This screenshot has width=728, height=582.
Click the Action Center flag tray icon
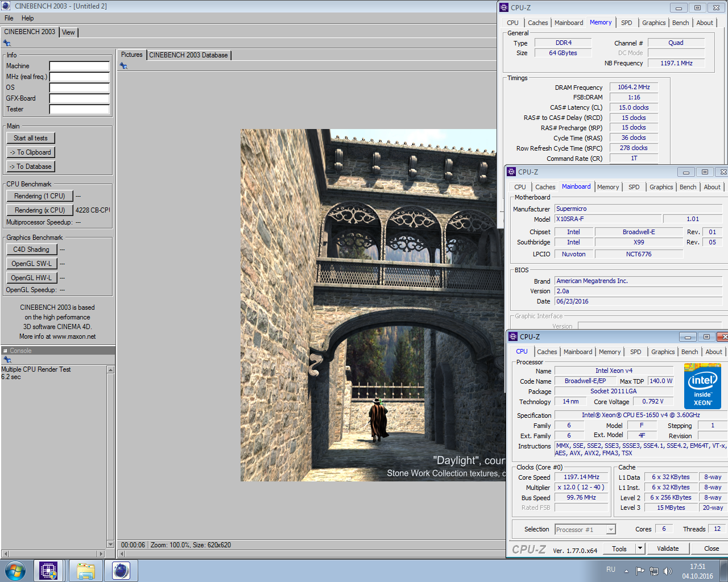(x=640, y=571)
